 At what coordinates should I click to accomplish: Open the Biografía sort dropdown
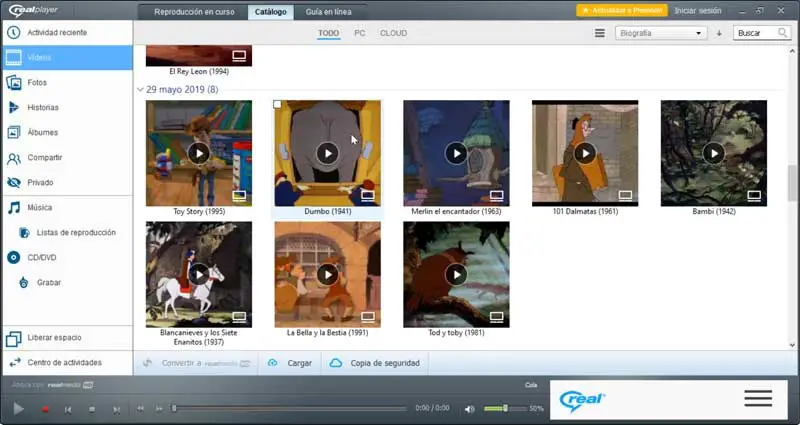coord(661,33)
